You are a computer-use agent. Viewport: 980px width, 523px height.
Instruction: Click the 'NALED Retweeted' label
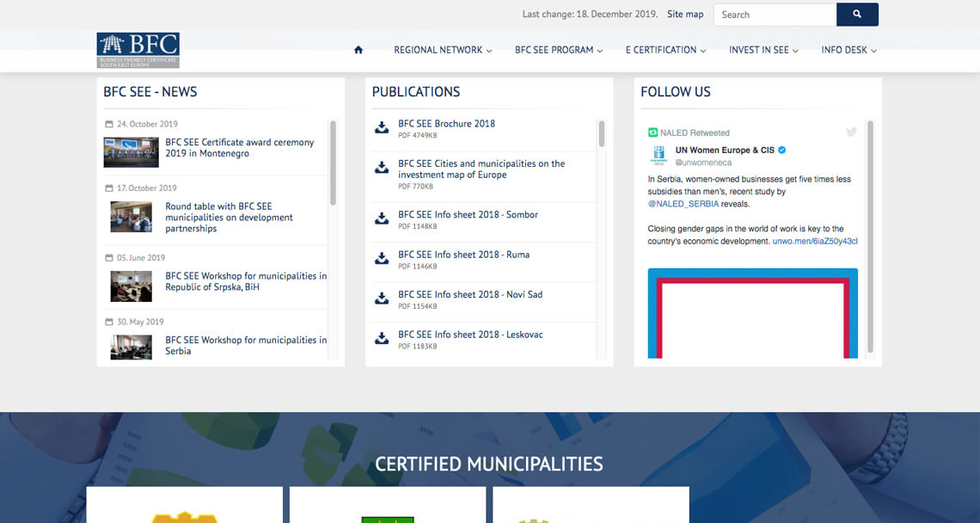(695, 132)
